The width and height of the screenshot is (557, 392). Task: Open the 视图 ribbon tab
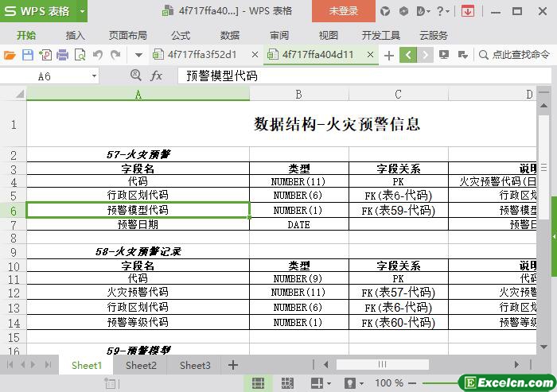pos(328,36)
